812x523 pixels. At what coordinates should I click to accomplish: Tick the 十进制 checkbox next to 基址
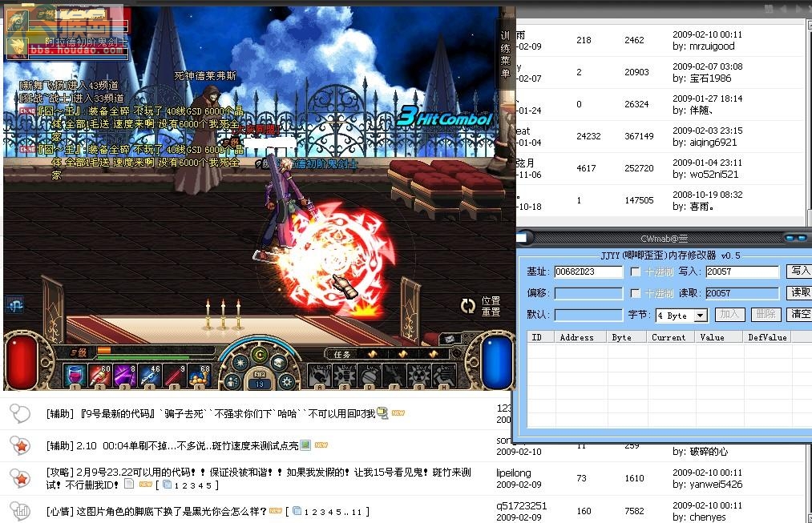pos(636,272)
